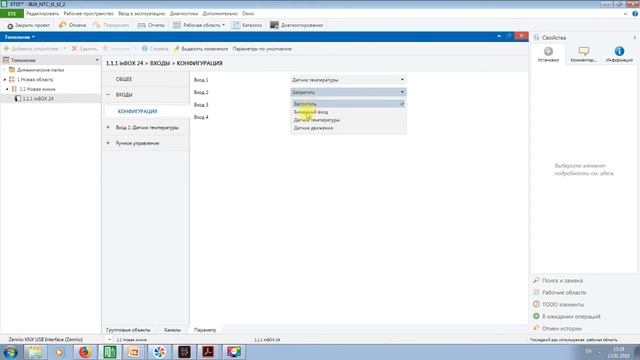Open Отмен истории panel icon
Screen dimensions: 640x360
coord(536,328)
